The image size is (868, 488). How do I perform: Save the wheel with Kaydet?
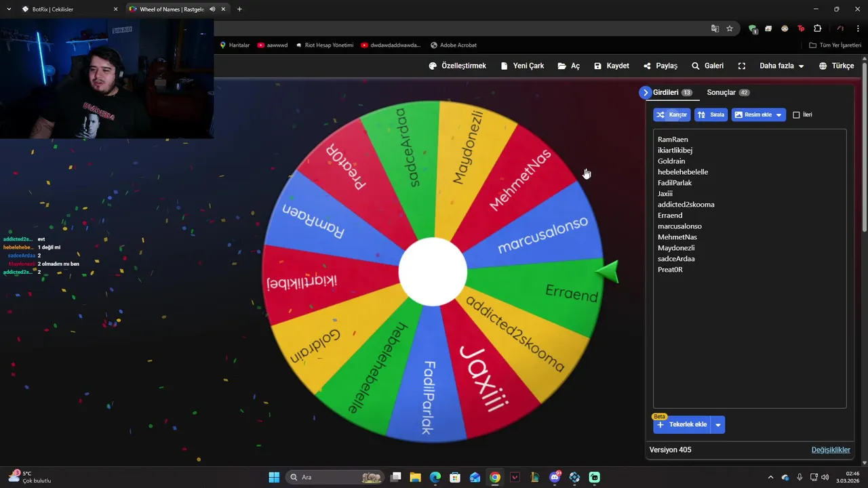tap(612, 66)
